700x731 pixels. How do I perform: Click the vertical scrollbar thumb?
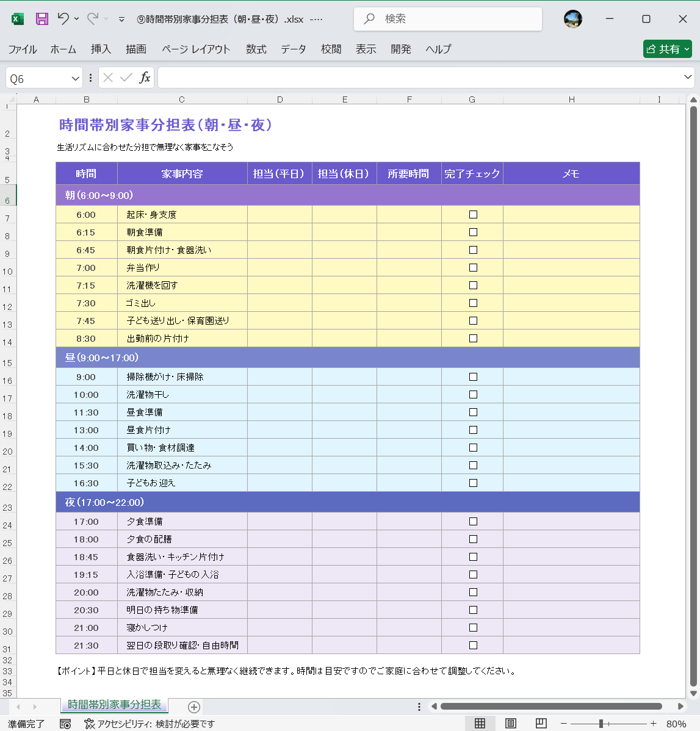[693, 396]
